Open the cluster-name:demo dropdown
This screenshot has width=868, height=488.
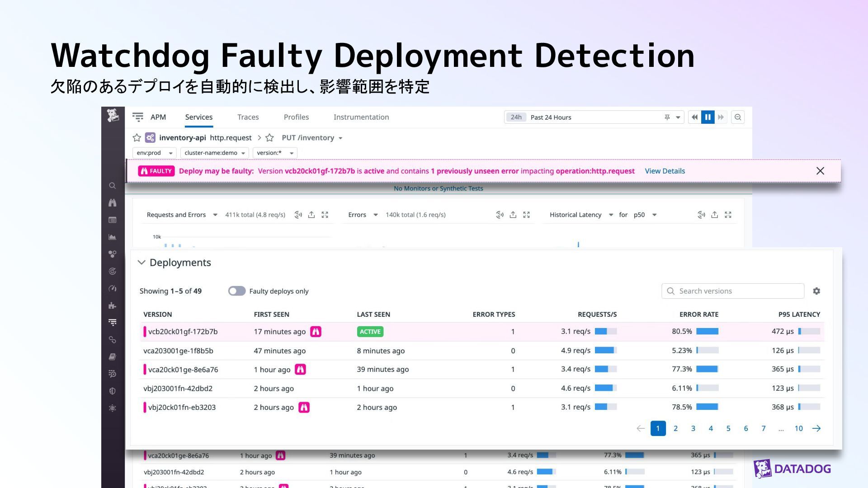click(x=215, y=153)
